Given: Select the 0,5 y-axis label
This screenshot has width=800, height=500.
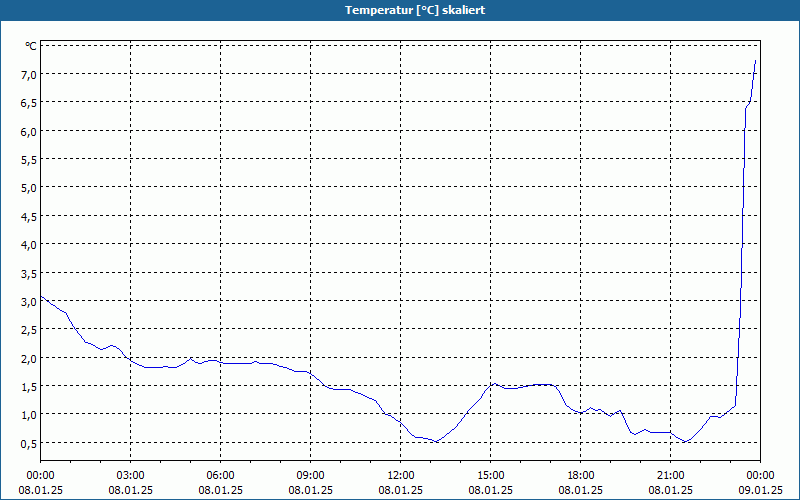Looking at the screenshot, I should pyautogui.click(x=29, y=443).
